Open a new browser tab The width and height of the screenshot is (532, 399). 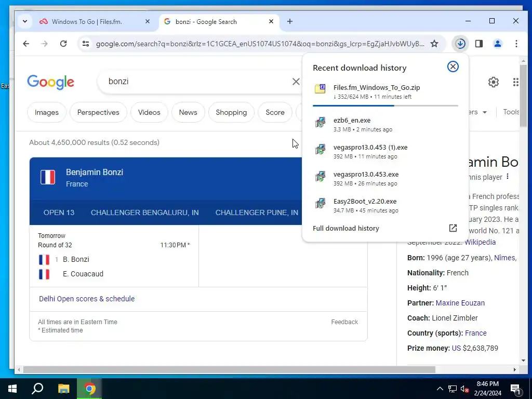pyautogui.click(x=290, y=21)
